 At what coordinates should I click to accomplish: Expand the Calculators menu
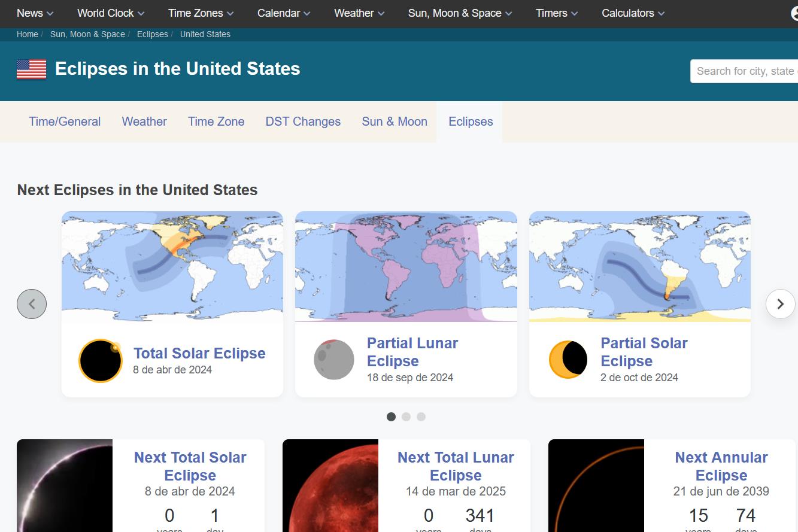(633, 13)
